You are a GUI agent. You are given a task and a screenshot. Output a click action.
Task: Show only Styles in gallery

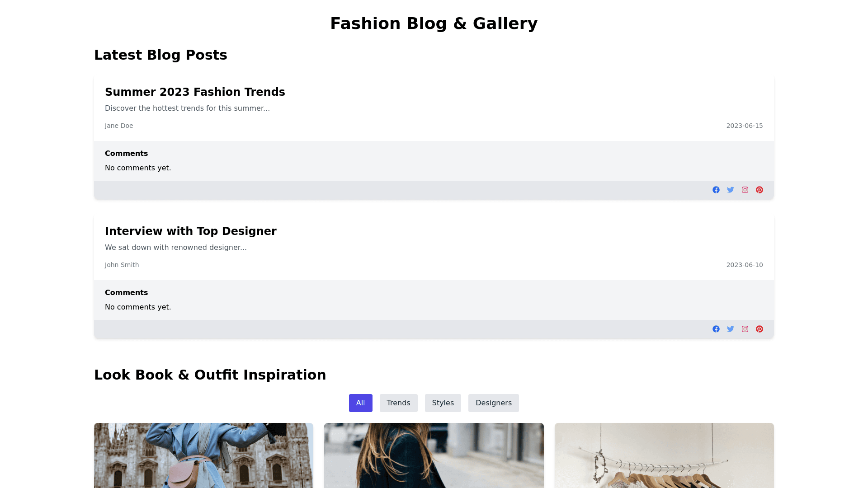(x=443, y=403)
